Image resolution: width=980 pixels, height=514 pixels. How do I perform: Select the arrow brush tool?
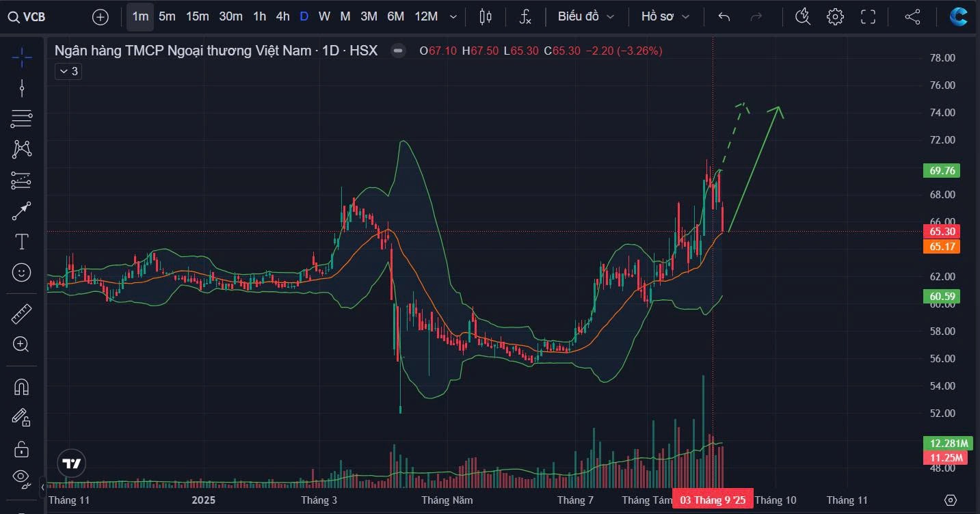point(22,211)
